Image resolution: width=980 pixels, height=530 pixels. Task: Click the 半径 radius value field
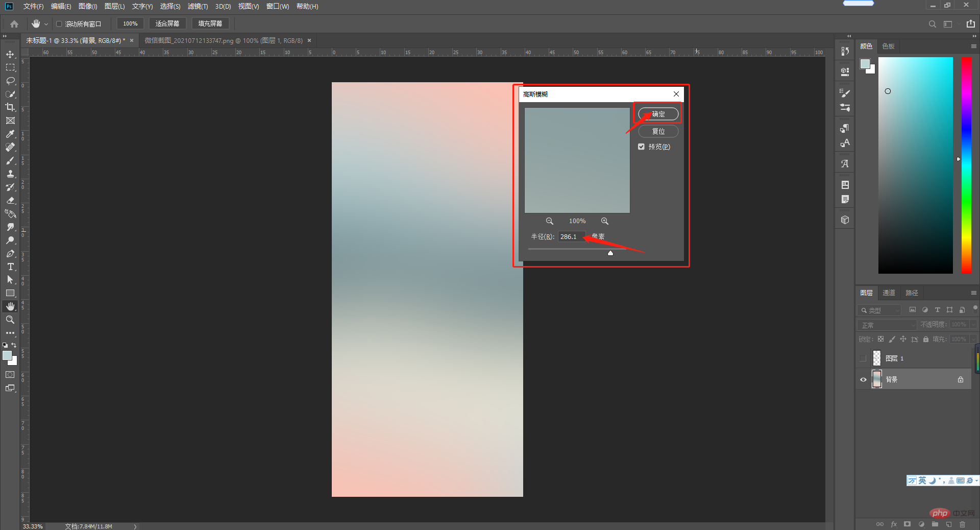[571, 237]
